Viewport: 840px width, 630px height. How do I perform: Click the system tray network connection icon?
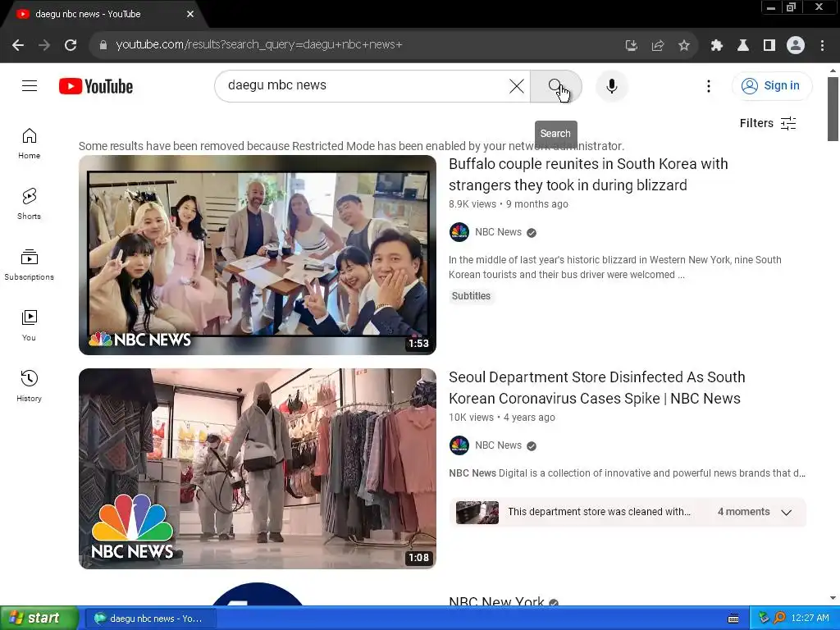764,619
